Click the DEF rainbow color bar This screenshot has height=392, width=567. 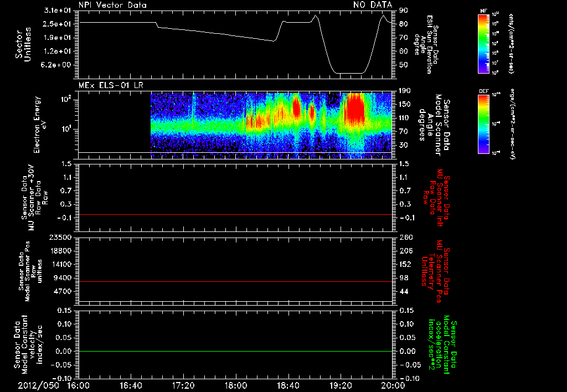483,125
